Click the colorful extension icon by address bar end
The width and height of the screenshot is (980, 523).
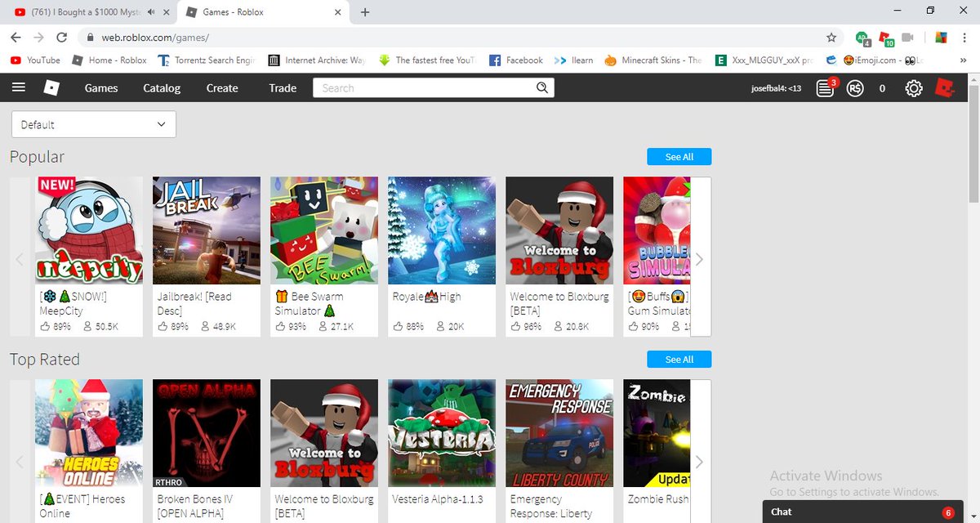coord(941,38)
